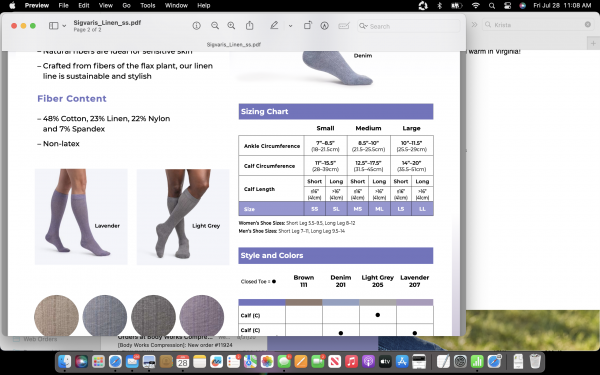Image resolution: width=600 pixels, height=375 pixels.
Task: Open Music from the Dock
Action: (x=351, y=361)
